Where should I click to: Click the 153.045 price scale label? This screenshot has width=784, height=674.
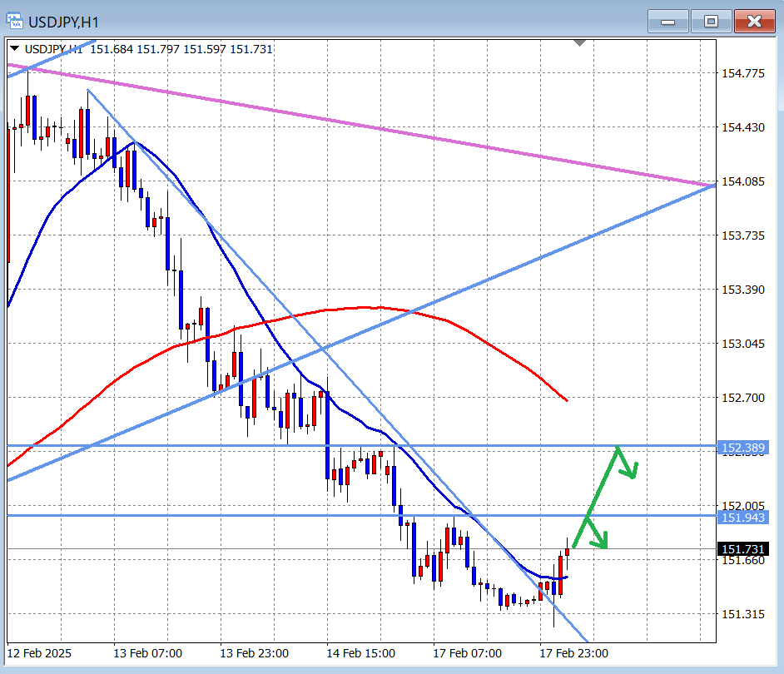click(x=742, y=344)
